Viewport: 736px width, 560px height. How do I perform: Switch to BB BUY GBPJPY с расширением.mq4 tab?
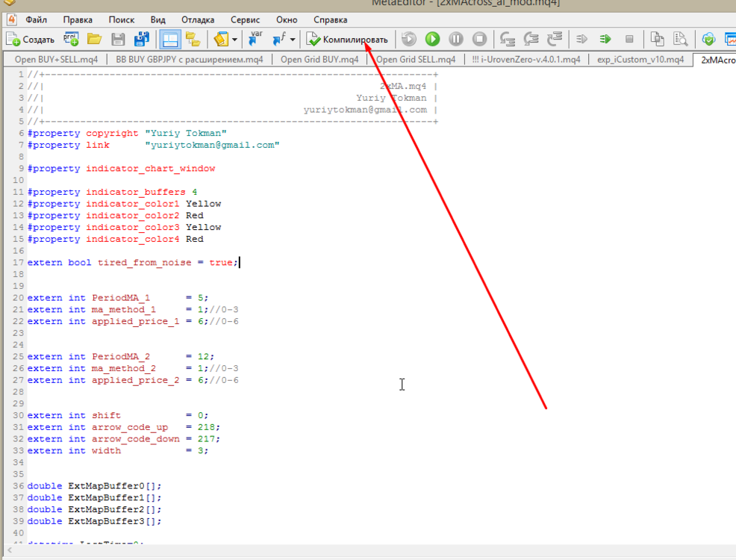click(x=189, y=60)
